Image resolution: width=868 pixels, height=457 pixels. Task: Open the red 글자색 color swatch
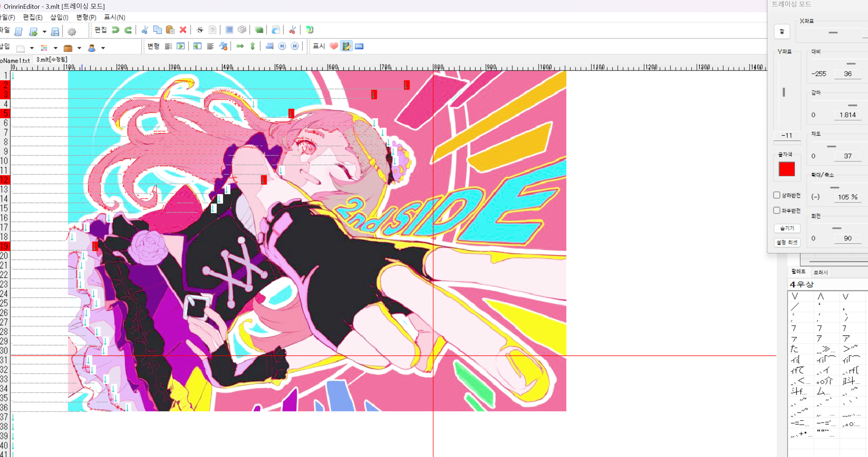pyautogui.click(x=786, y=169)
